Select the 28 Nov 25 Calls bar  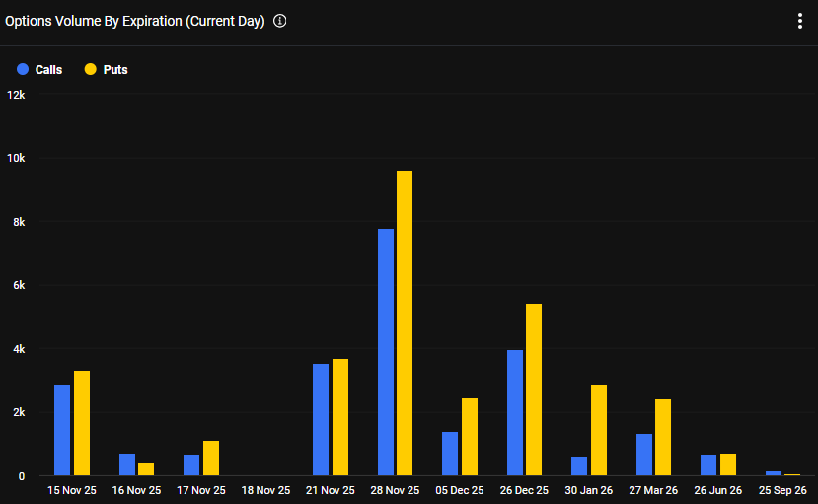pyautogui.click(x=386, y=352)
